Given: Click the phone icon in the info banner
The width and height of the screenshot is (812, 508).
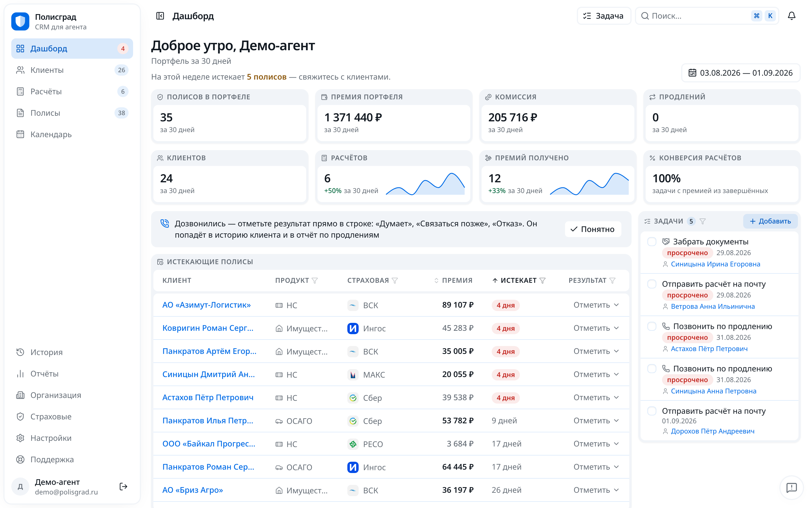Looking at the screenshot, I should coord(165,224).
